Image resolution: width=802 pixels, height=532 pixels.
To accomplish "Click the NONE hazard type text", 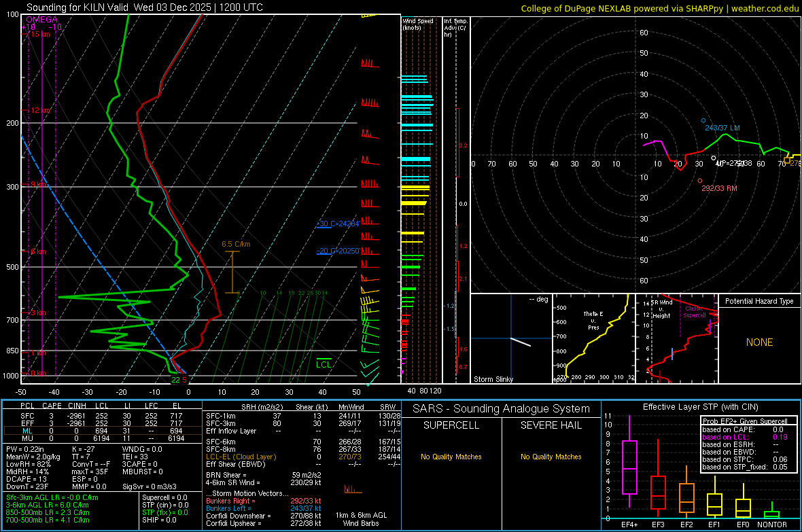I will pos(759,342).
